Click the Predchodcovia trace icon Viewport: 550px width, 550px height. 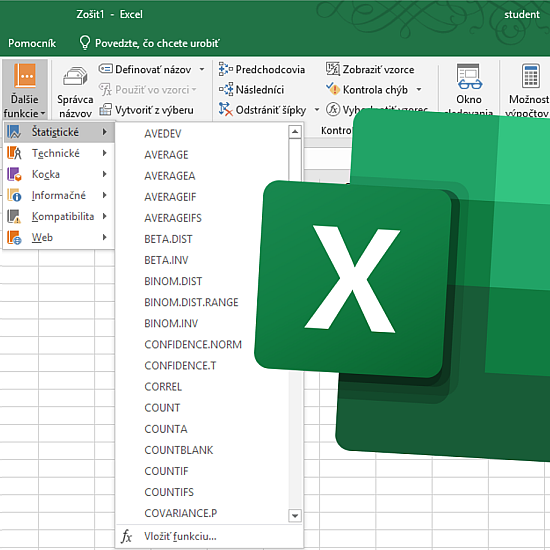pyautogui.click(x=226, y=69)
